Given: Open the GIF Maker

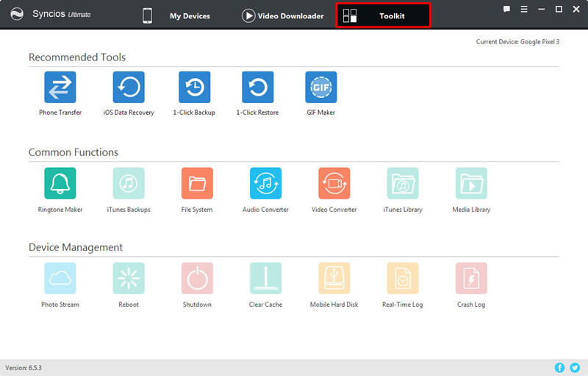Looking at the screenshot, I should [320, 88].
